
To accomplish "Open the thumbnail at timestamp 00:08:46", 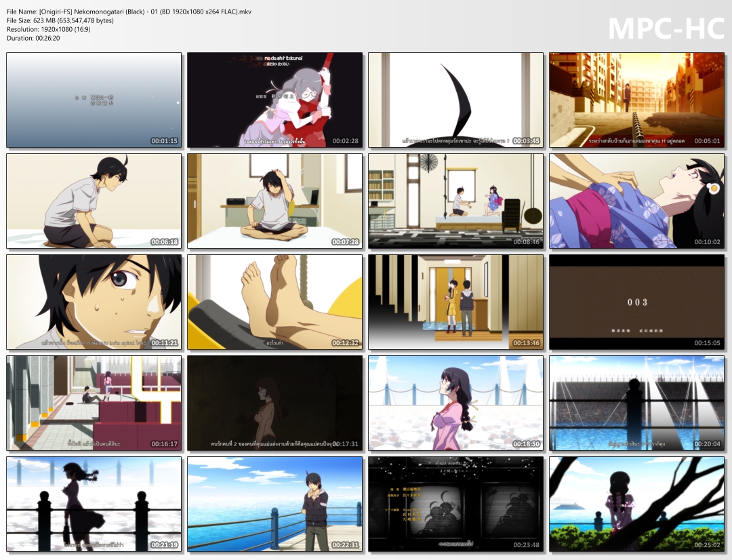I will tap(455, 201).
